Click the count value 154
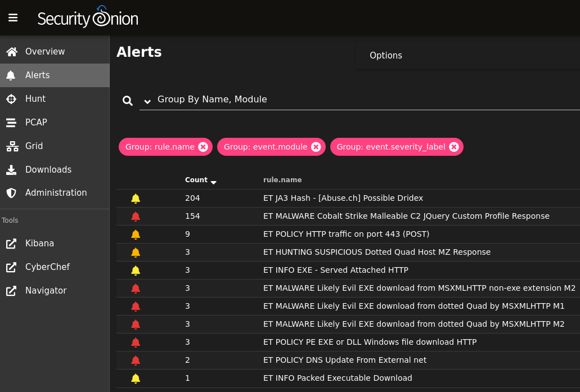 point(192,217)
